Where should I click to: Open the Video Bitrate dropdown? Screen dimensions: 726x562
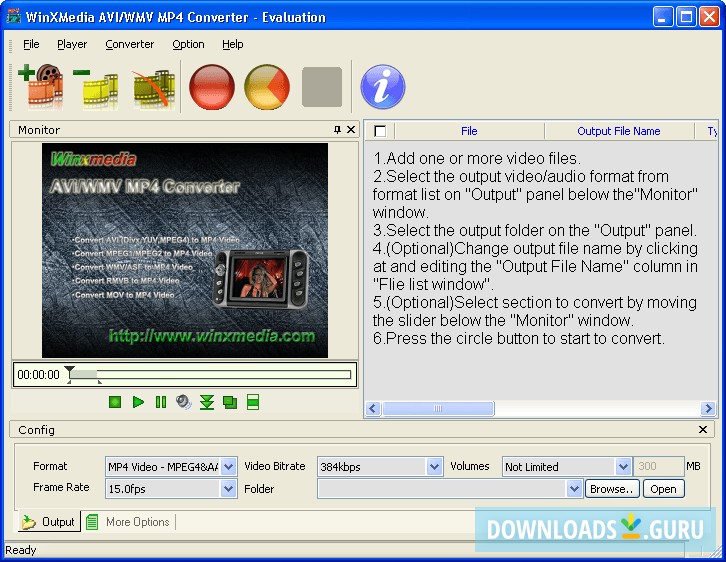434,466
